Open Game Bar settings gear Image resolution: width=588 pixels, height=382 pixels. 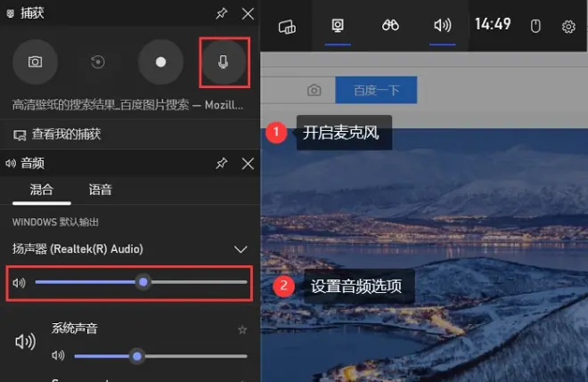point(568,27)
